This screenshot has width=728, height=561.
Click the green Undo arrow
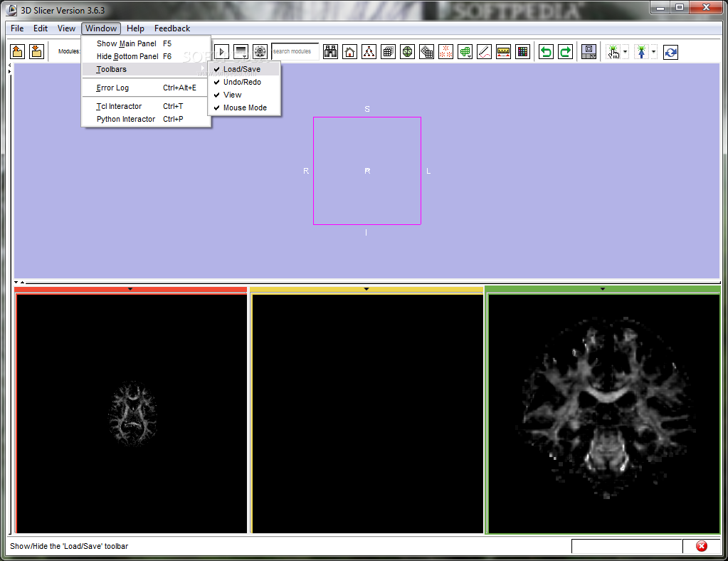point(546,51)
